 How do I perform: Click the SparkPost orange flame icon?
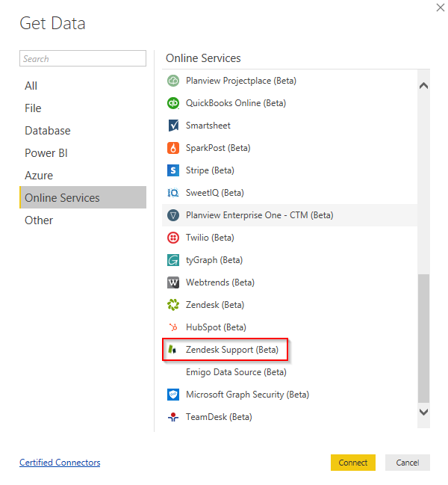point(173,148)
